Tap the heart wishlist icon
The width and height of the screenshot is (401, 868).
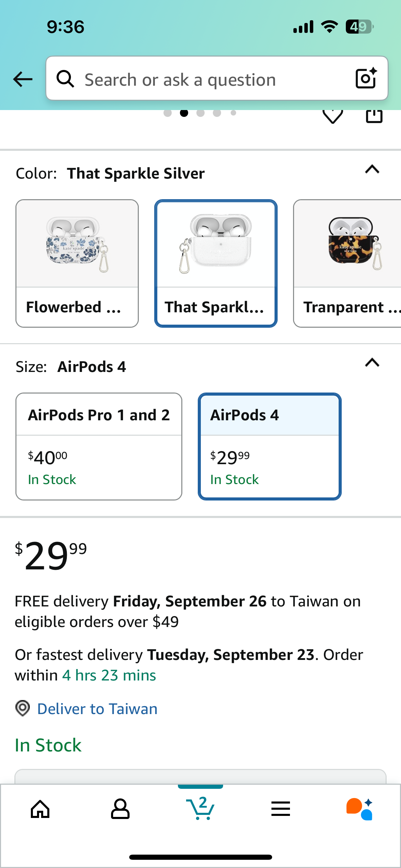click(x=332, y=116)
